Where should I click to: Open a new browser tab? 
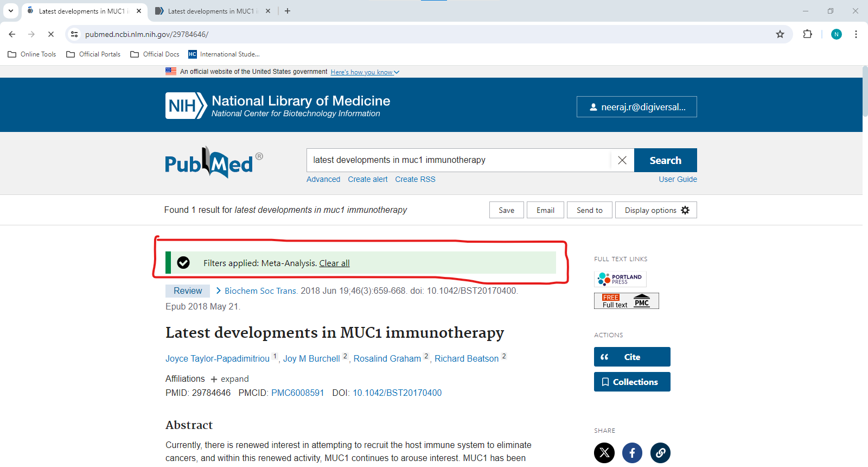288,11
